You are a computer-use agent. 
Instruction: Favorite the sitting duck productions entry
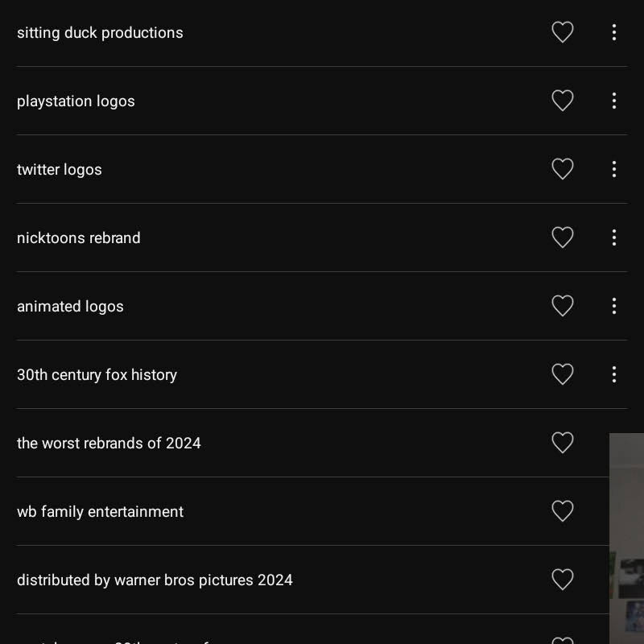562,32
